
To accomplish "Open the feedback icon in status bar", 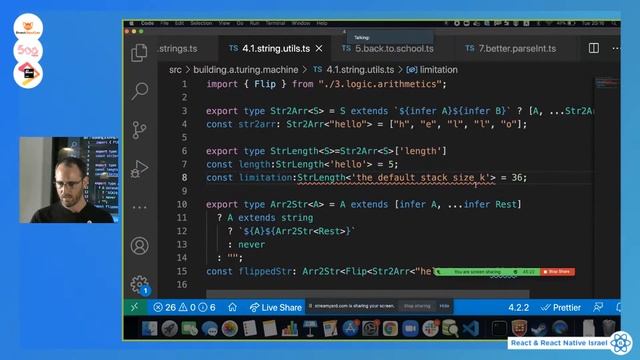I will tap(598, 307).
